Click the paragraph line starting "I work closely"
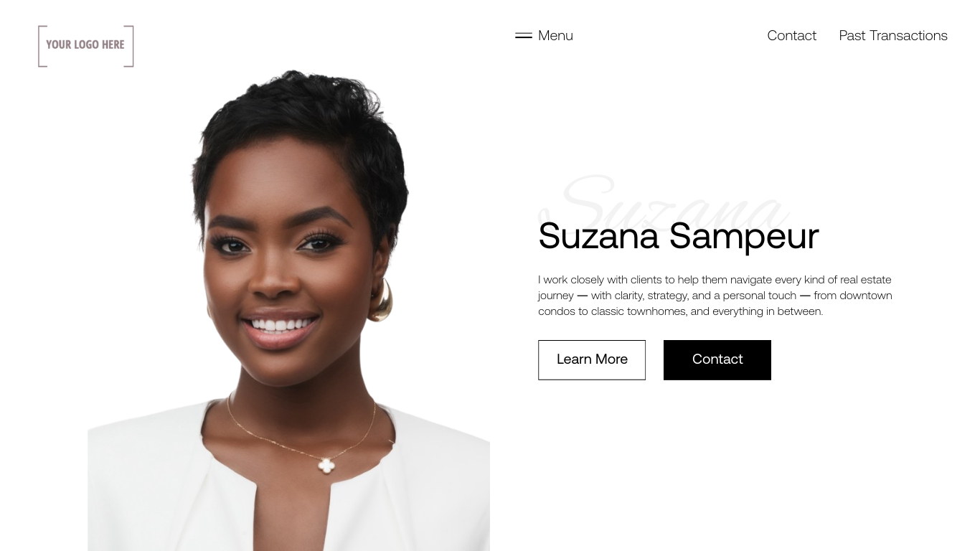This screenshot has width=980, height=551. [x=715, y=280]
